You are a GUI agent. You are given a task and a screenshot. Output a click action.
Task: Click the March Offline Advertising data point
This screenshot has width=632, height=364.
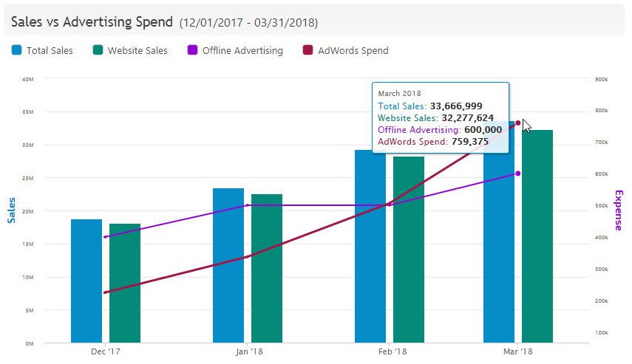pyautogui.click(x=518, y=174)
